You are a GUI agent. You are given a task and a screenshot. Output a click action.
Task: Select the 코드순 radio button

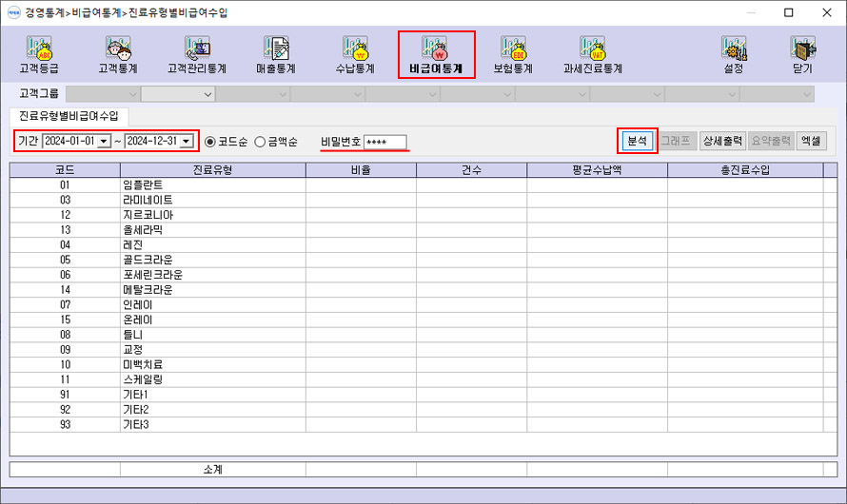[210, 142]
